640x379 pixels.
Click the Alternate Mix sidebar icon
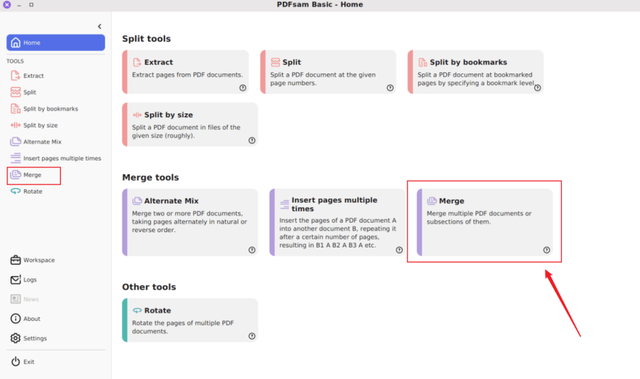[x=16, y=142]
